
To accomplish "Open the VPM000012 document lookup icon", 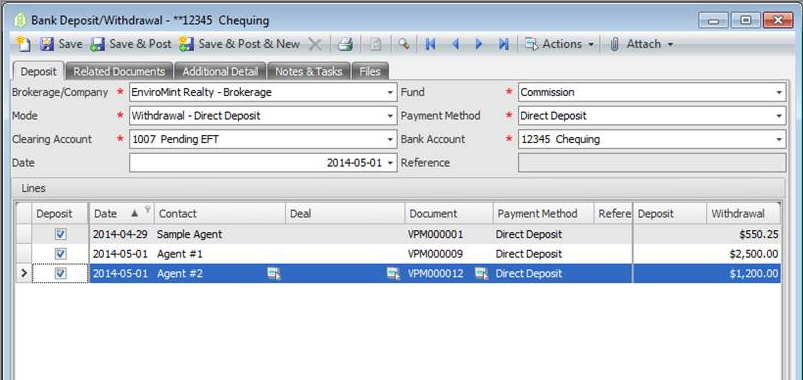I will point(481,273).
